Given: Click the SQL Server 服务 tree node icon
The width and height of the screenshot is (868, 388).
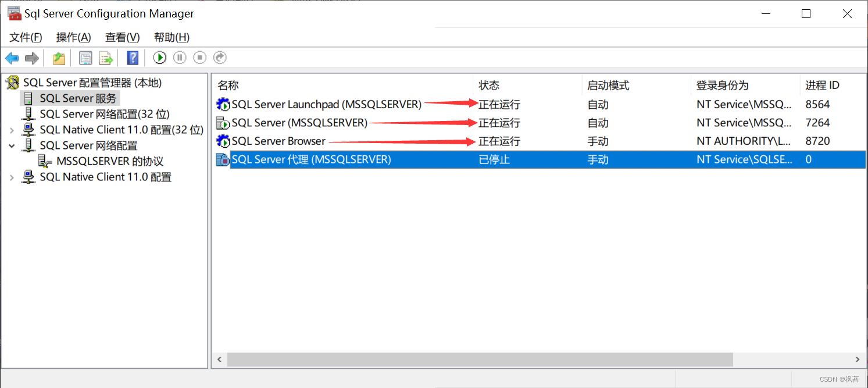Looking at the screenshot, I should point(28,98).
